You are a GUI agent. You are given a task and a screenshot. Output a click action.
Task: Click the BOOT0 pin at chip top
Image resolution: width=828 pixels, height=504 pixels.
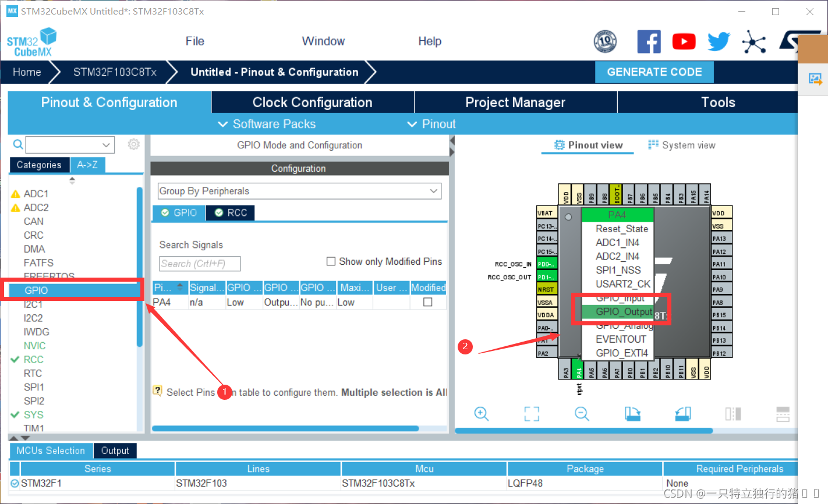click(x=617, y=194)
